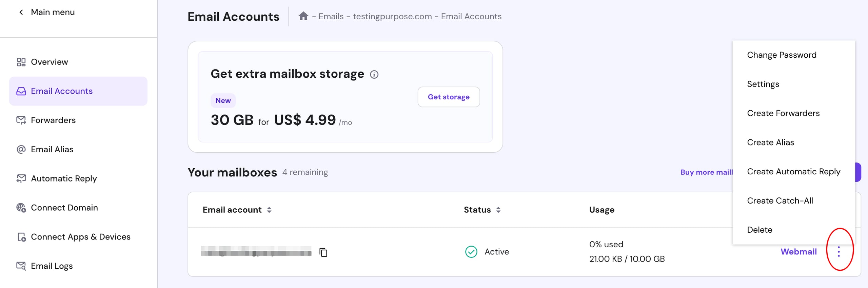The width and height of the screenshot is (868, 288).
Task: Click the Buy more mailboxes link
Action: 706,172
